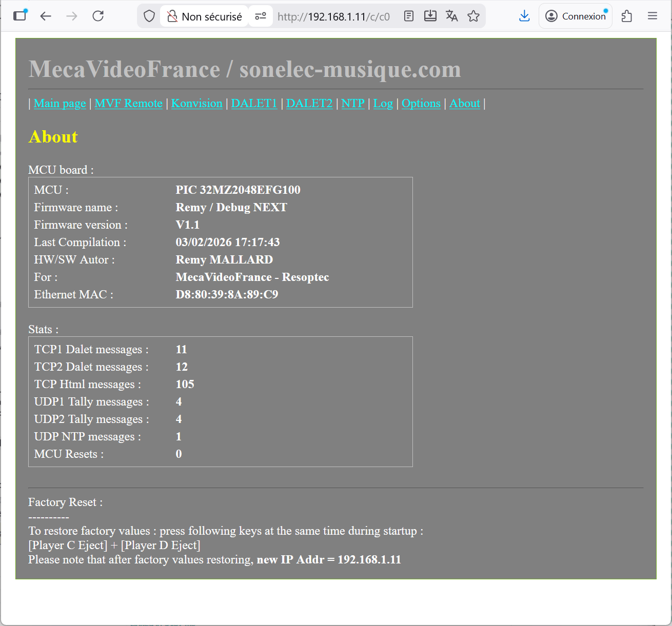672x626 pixels.
Task: View the Log page
Action: [x=383, y=104]
